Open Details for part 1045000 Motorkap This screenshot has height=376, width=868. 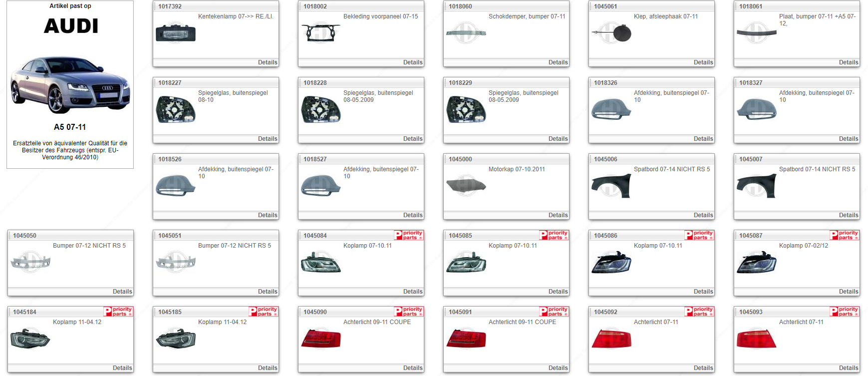tap(558, 215)
